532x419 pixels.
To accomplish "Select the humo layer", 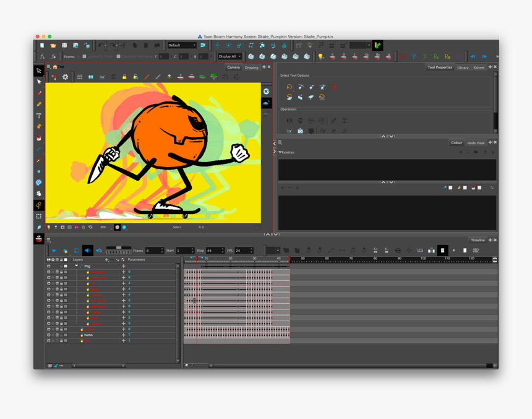I will (88, 335).
